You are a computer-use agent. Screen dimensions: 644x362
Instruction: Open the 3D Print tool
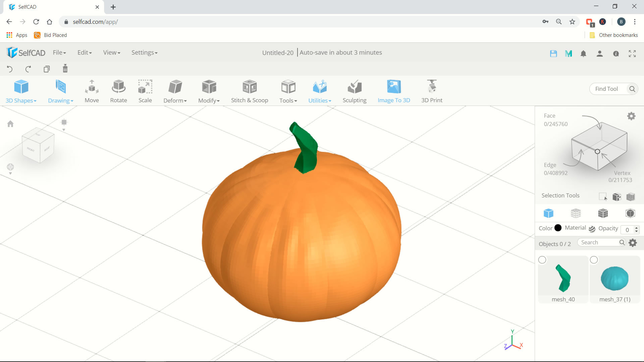tap(431, 90)
